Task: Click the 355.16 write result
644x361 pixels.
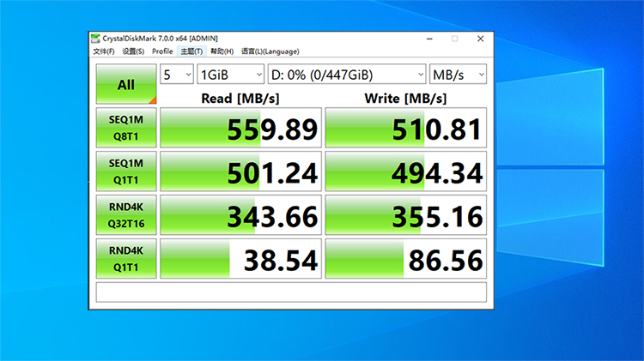Action: 406,215
